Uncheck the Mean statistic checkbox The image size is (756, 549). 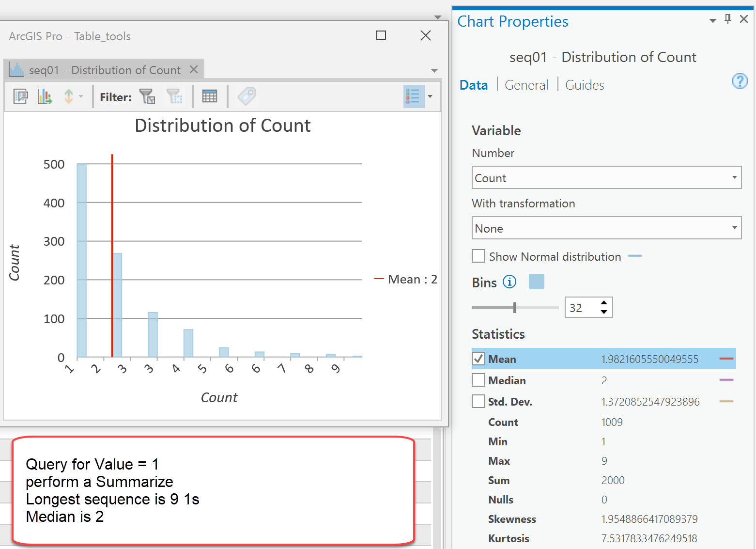pos(478,359)
